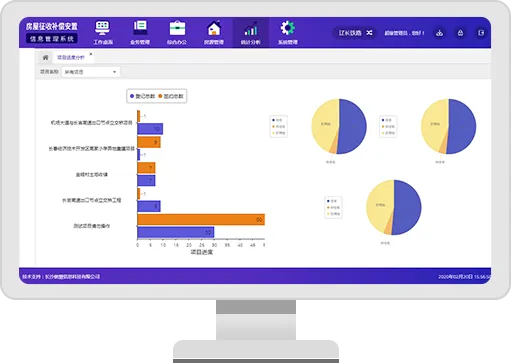
Task: Toggle the orange legend entry of the pie nearest bar chart
Action: [x=279, y=126]
